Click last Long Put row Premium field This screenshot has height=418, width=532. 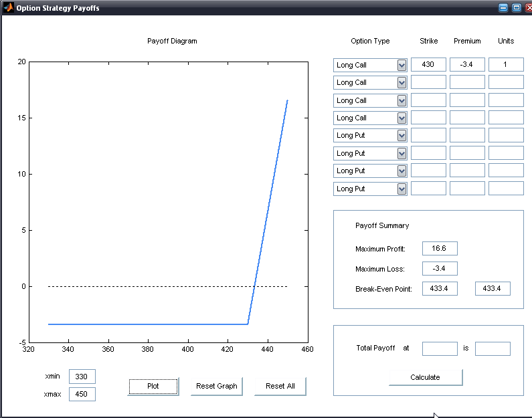[x=467, y=188]
